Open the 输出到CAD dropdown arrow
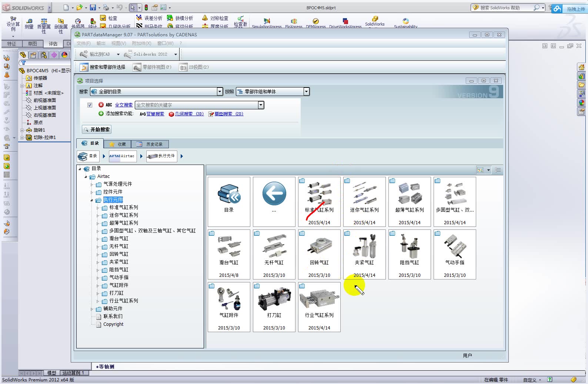This screenshot has height=384, width=588. click(x=118, y=54)
